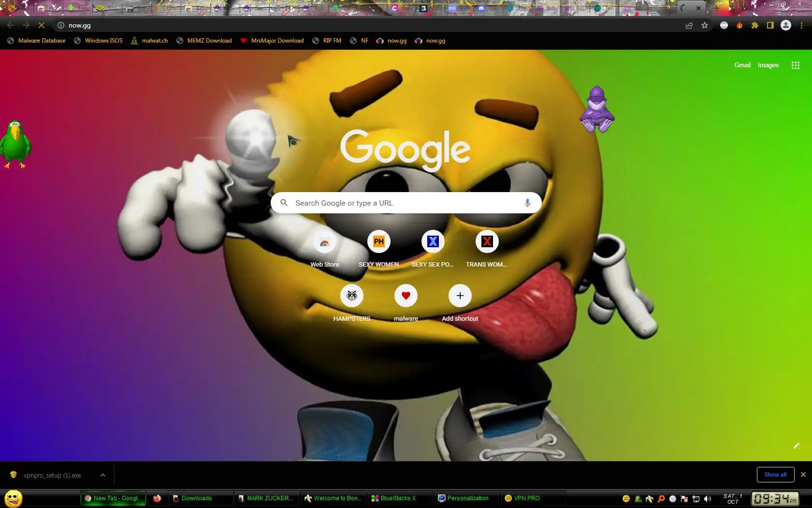Open the PH shortcut tile
The width and height of the screenshot is (812, 508).
coord(379,249)
